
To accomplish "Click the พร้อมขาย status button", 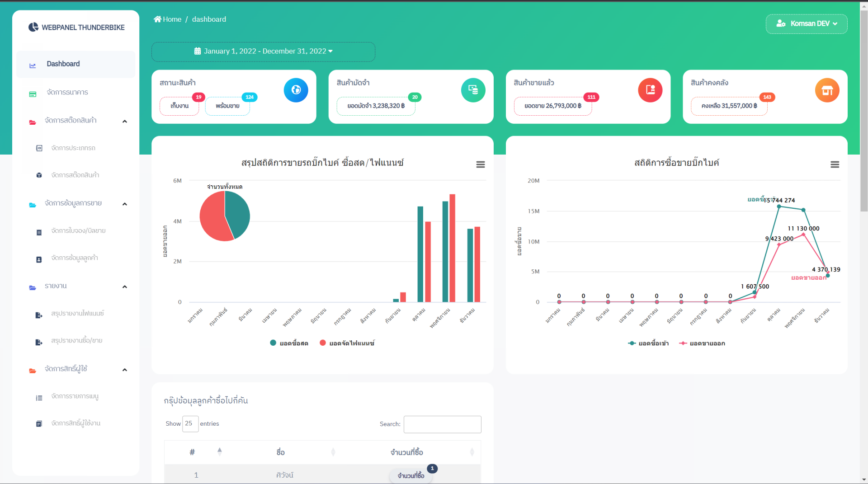I will [x=227, y=106].
